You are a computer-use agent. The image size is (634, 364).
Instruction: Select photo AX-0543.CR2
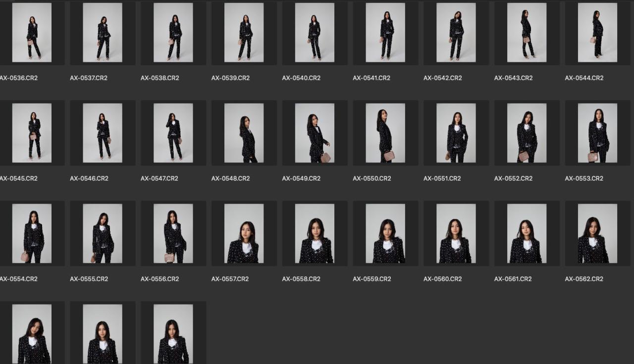tap(527, 33)
